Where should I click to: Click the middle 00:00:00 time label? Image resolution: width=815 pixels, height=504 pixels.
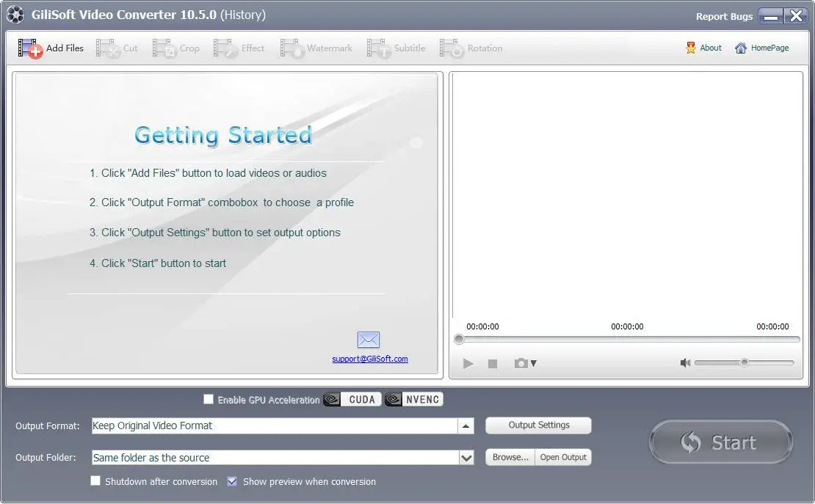click(627, 326)
